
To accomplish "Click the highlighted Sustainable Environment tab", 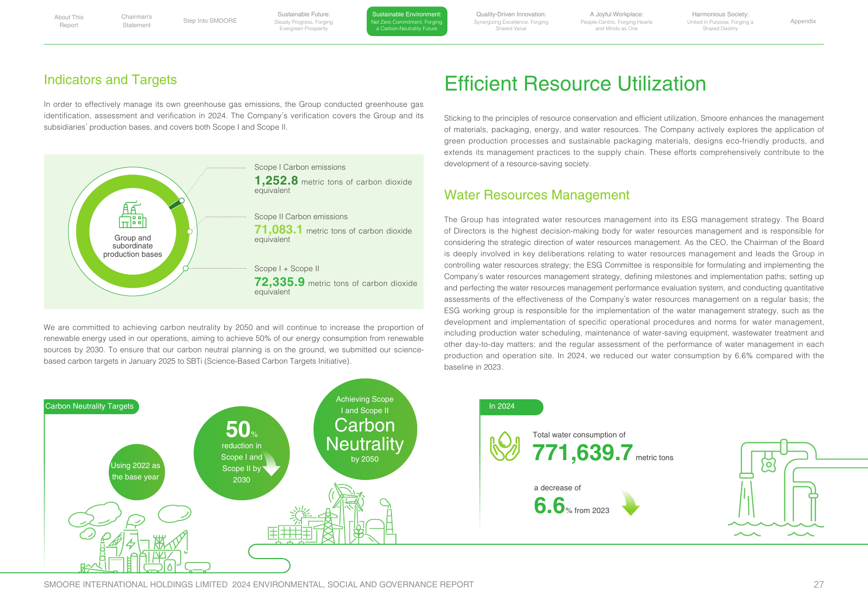I will click(407, 21).
